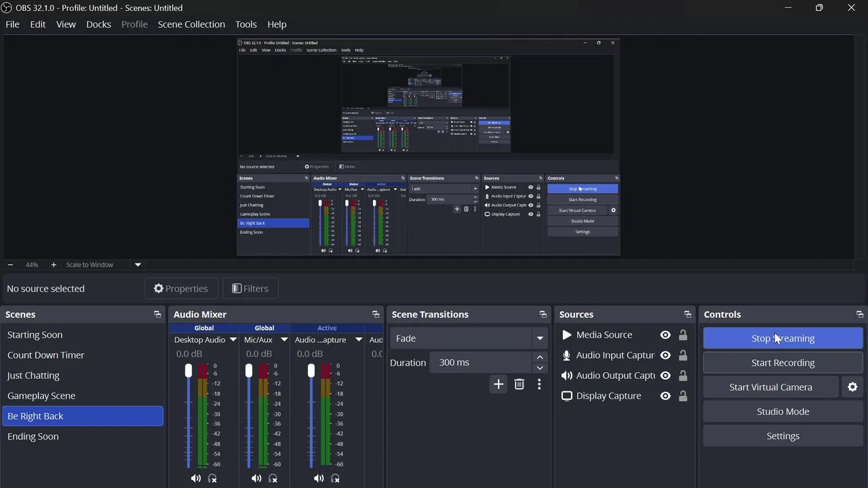The height and width of the screenshot is (488, 868).
Task: Click the Media Source play icon
Action: pyautogui.click(x=567, y=335)
